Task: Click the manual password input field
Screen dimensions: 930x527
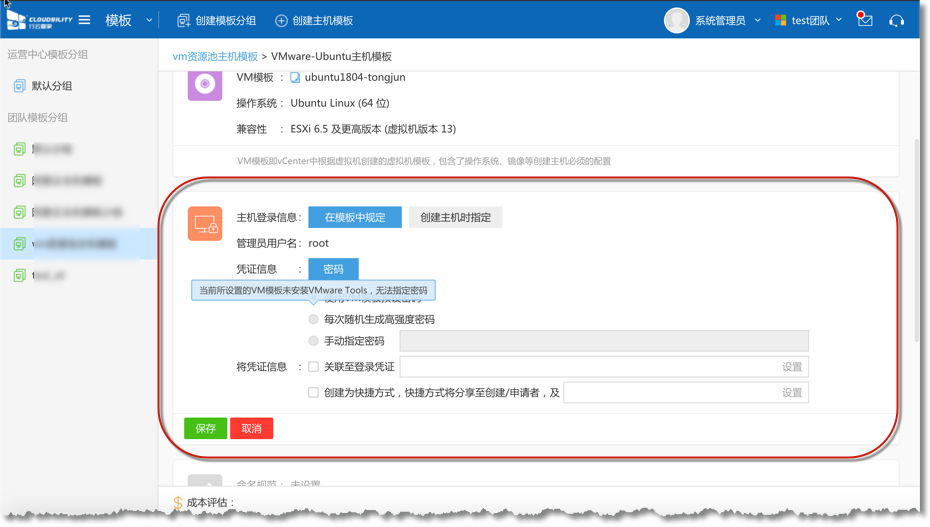Action: pos(603,341)
